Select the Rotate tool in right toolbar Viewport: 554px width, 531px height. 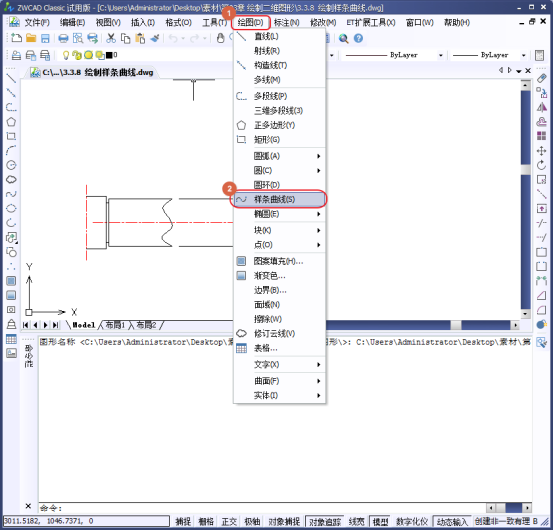pyautogui.click(x=541, y=165)
